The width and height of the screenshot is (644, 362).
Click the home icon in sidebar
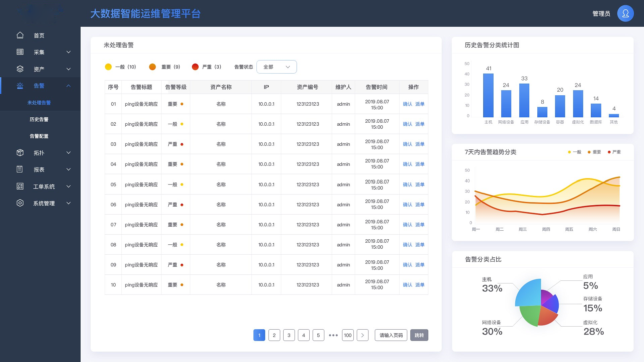(x=20, y=35)
